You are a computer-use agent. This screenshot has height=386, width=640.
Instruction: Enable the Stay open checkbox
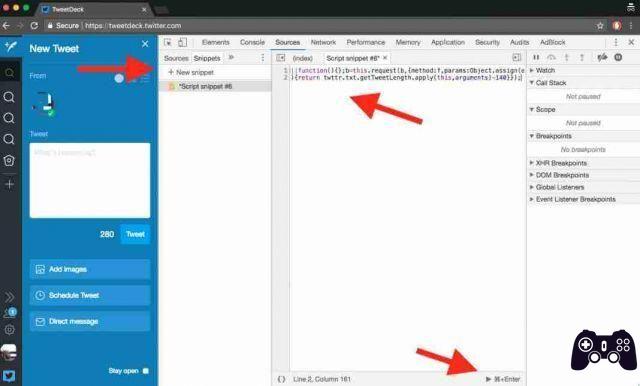(146, 370)
